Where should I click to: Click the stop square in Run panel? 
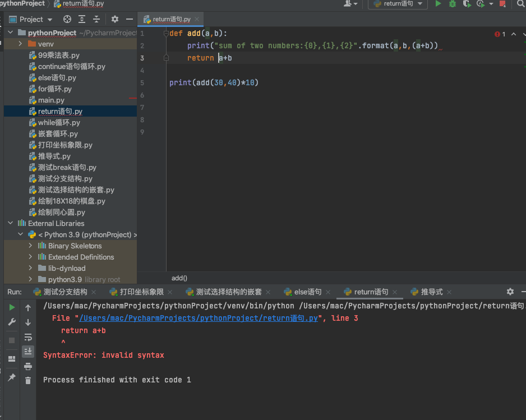coord(12,340)
